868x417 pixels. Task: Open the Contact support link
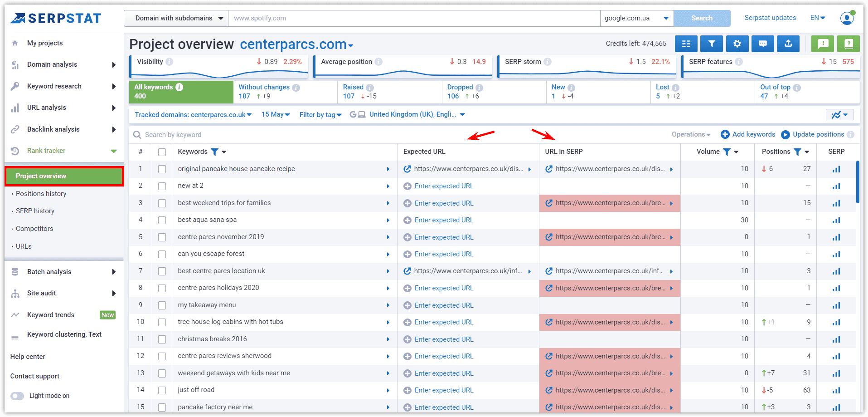pyautogui.click(x=35, y=376)
